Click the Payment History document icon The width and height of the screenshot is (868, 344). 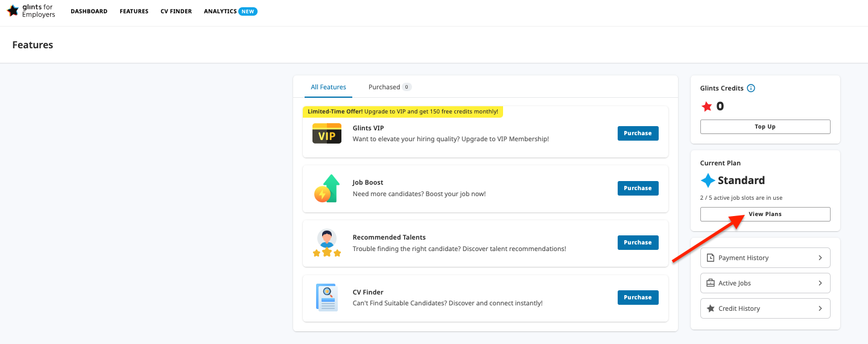click(711, 258)
